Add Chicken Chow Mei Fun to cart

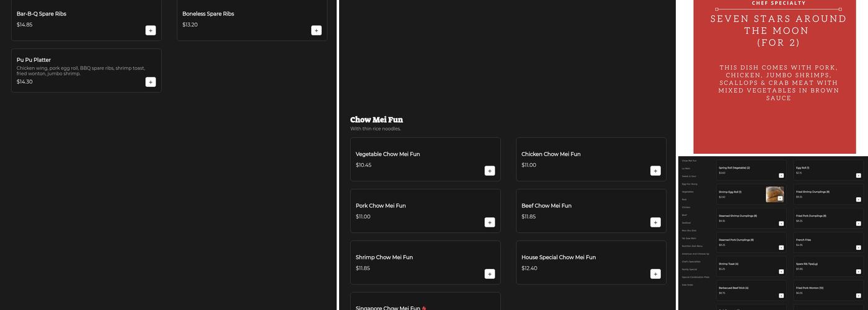655,170
